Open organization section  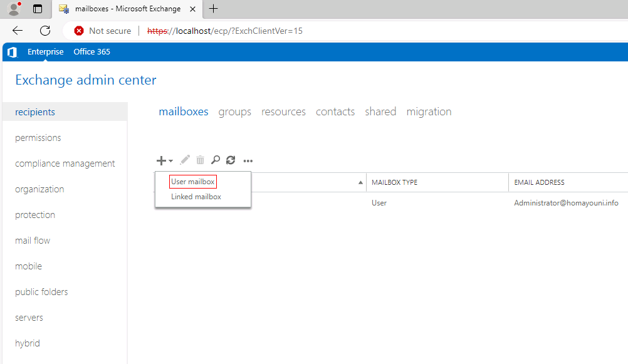tap(39, 189)
